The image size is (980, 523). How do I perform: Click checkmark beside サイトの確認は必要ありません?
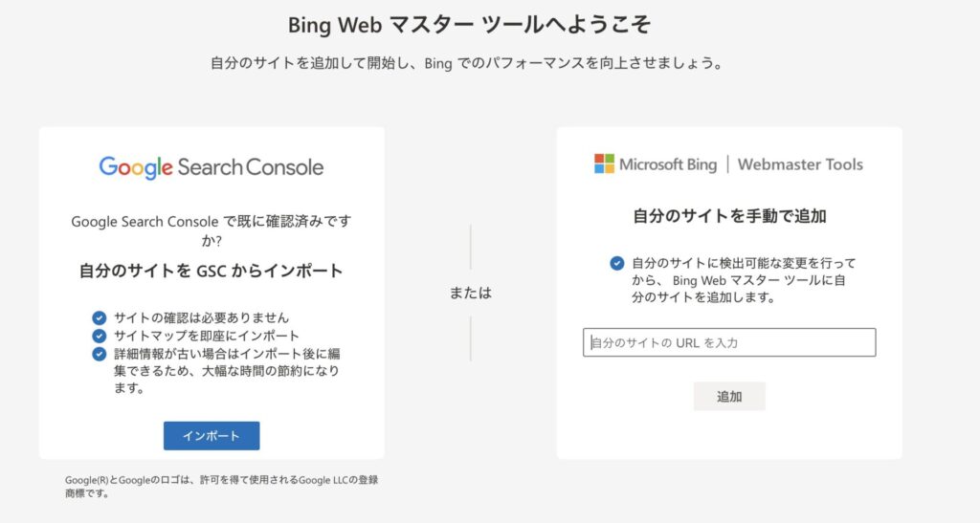click(x=100, y=317)
